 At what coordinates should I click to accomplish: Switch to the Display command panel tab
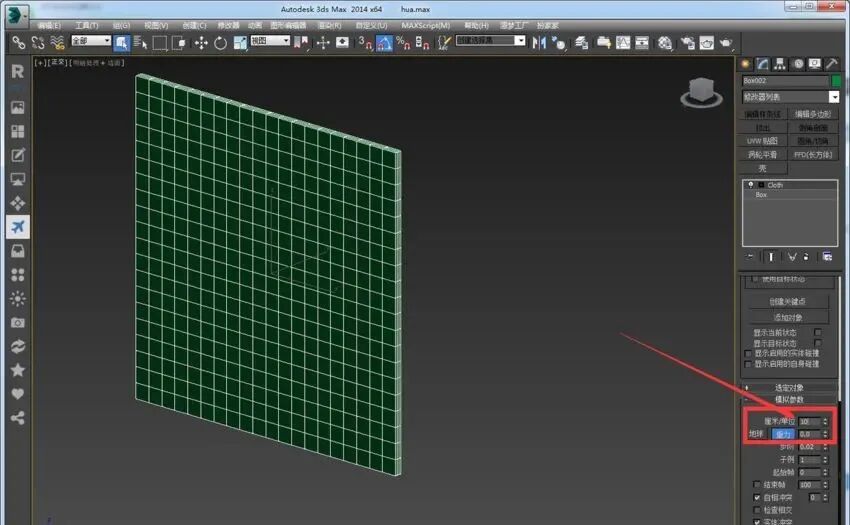coord(814,64)
